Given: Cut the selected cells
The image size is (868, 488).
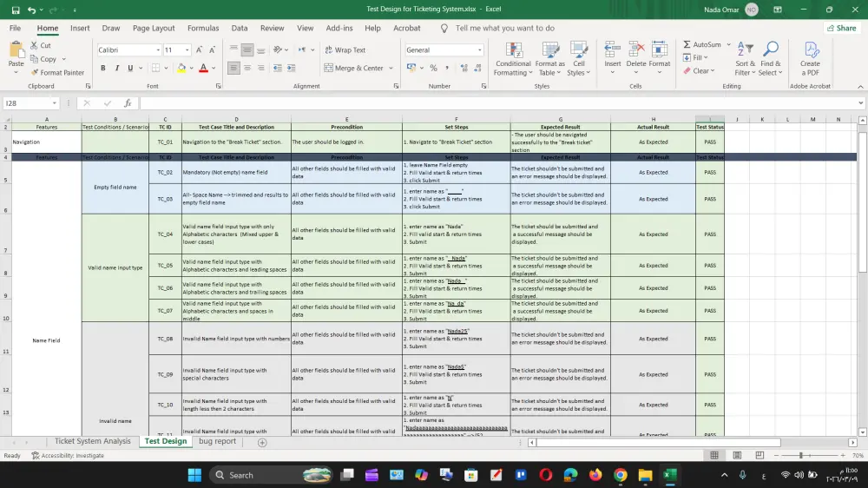Looking at the screenshot, I should (x=41, y=45).
